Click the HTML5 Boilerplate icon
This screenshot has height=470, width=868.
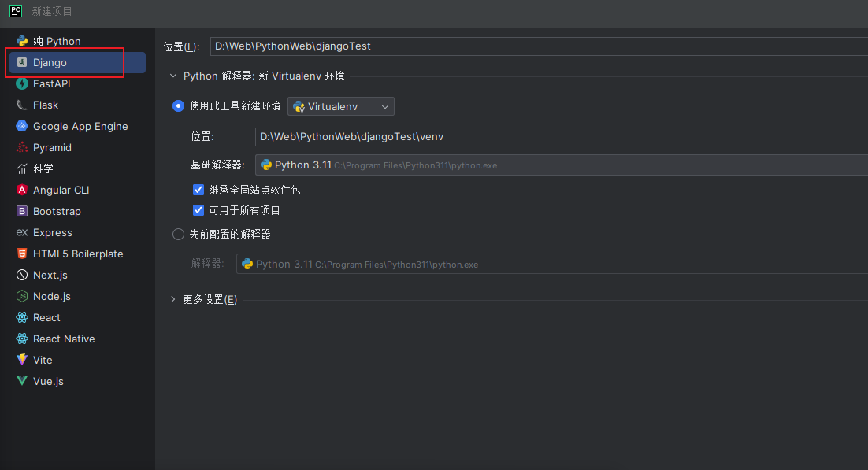point(22,254)
